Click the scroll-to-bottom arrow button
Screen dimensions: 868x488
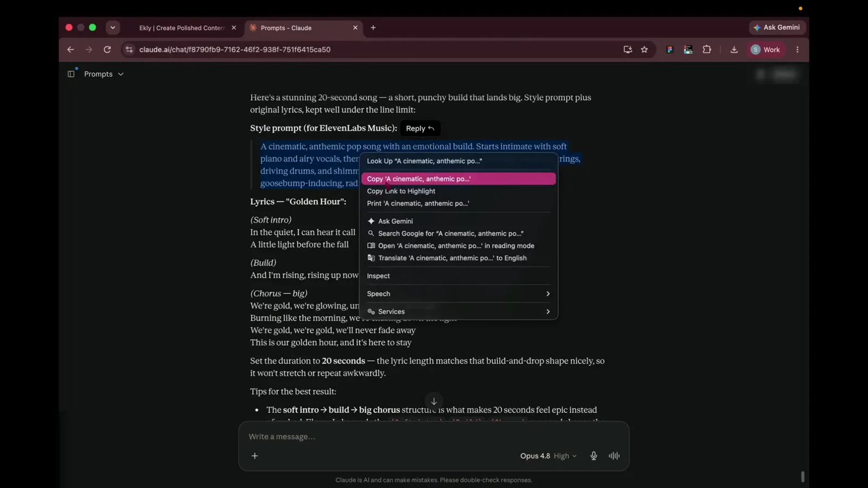[434, 401]
